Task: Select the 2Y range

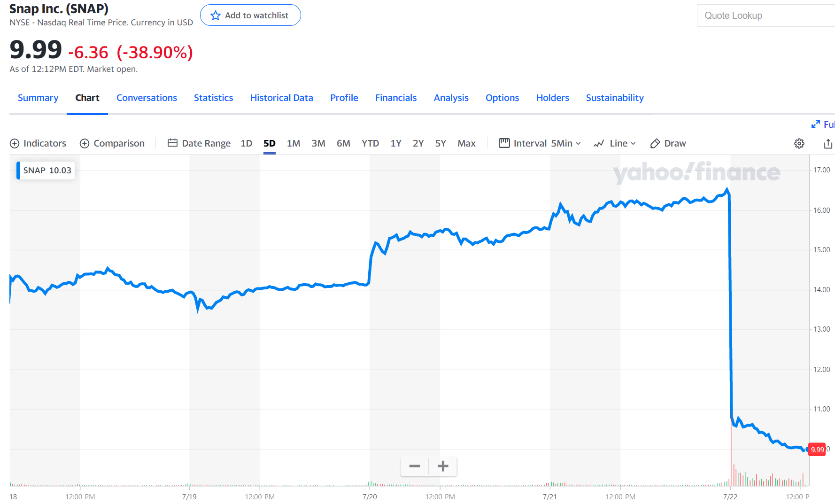Action: pos(418,143)
